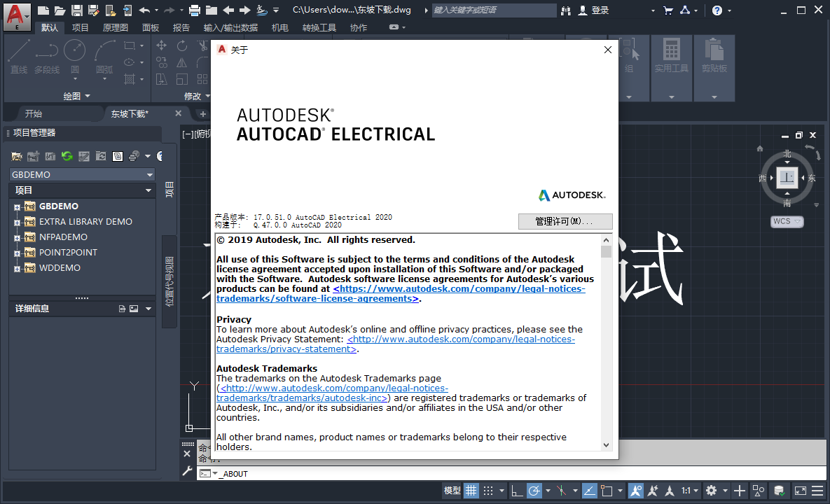Click the polar tracking icon
Image resolution: width=830 pixels, height=504 pixels.
pos(534,490)
